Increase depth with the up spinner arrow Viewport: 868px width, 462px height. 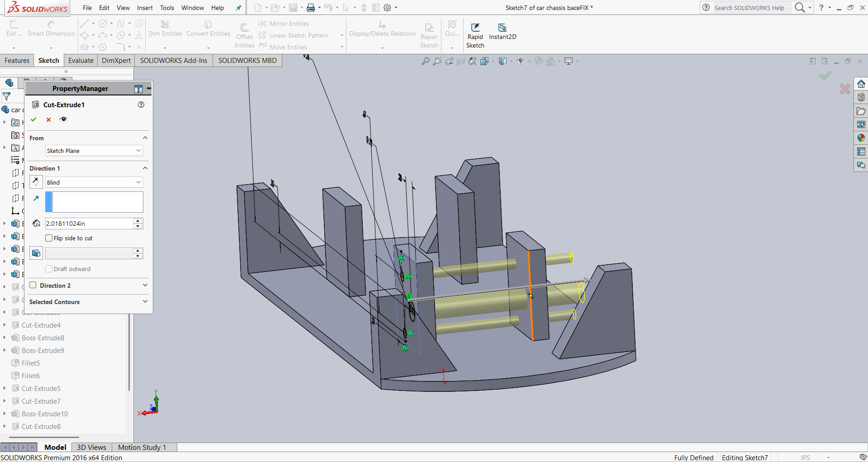[138, 221]
